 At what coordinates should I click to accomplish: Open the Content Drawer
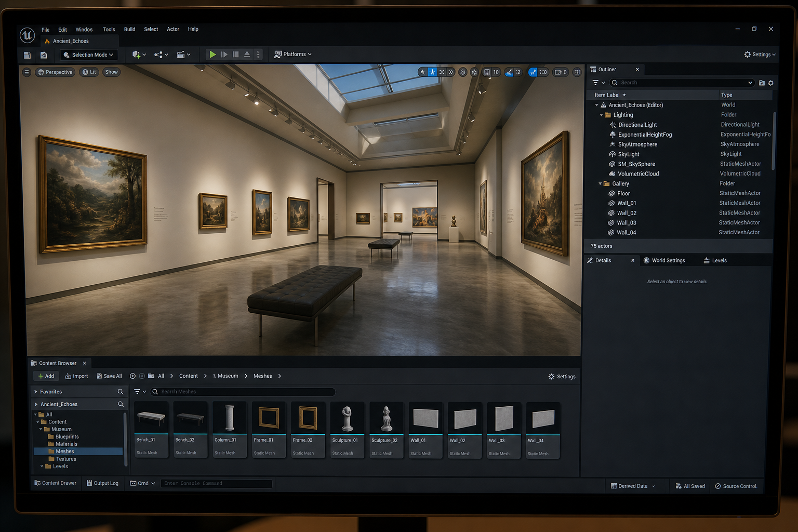click(x=55, y=483)
